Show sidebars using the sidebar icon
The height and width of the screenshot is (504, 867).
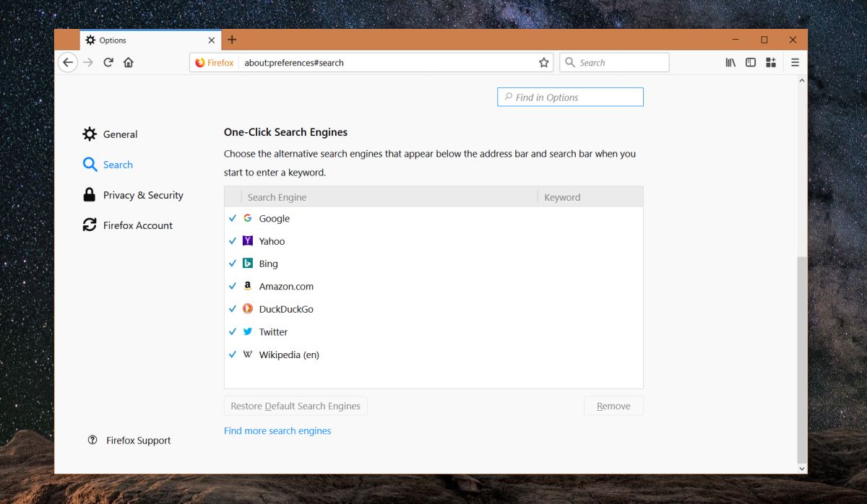(x=751, y=62)
